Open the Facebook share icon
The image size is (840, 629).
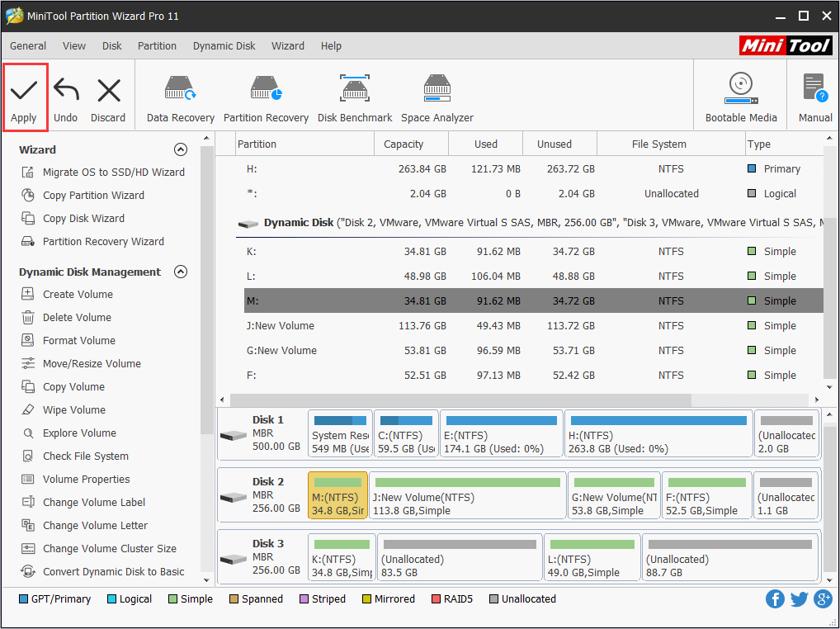pos(775,599)
